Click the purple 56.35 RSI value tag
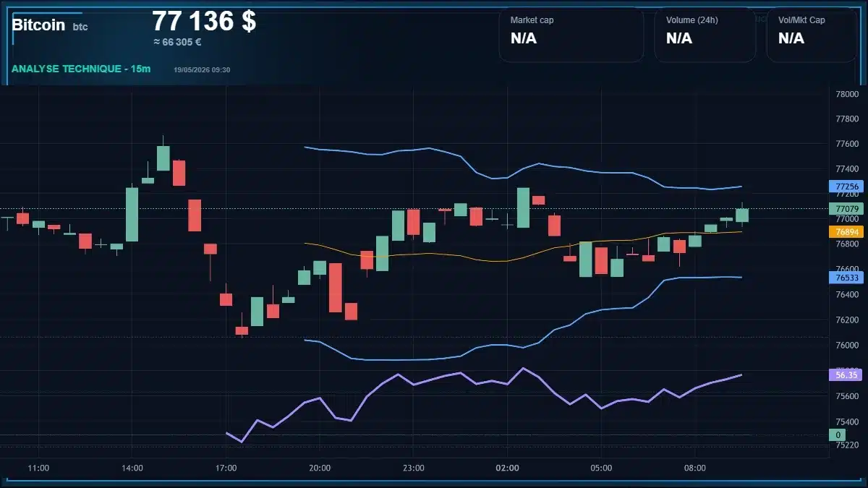 click(846, 375)
